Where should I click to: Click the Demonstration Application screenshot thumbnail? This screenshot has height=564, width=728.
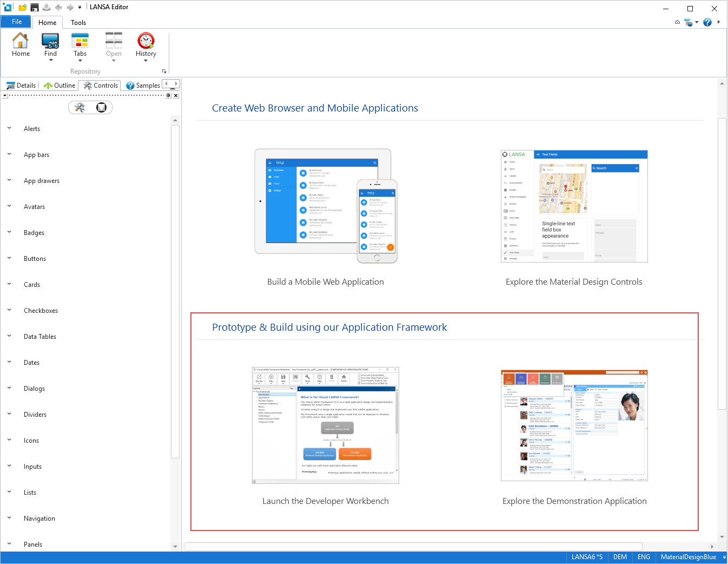click(x=574, y=425)
